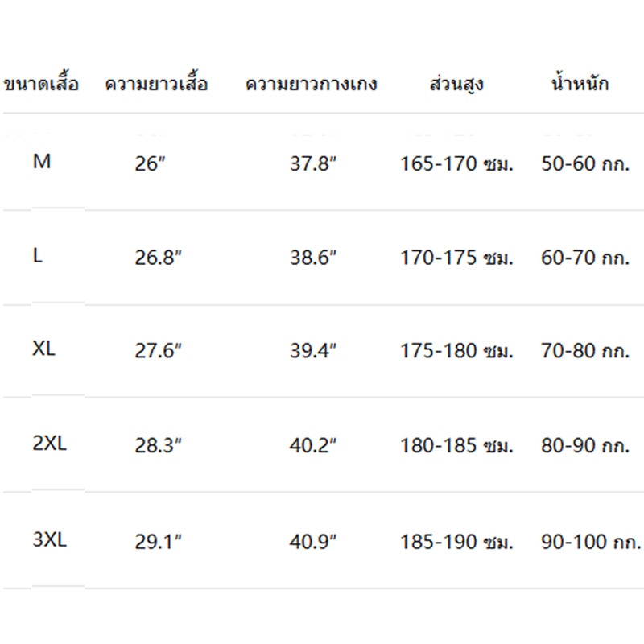Click the 27.6" shirt length value
The height and width of the screenshot is (644, 644).
[158, 351]
